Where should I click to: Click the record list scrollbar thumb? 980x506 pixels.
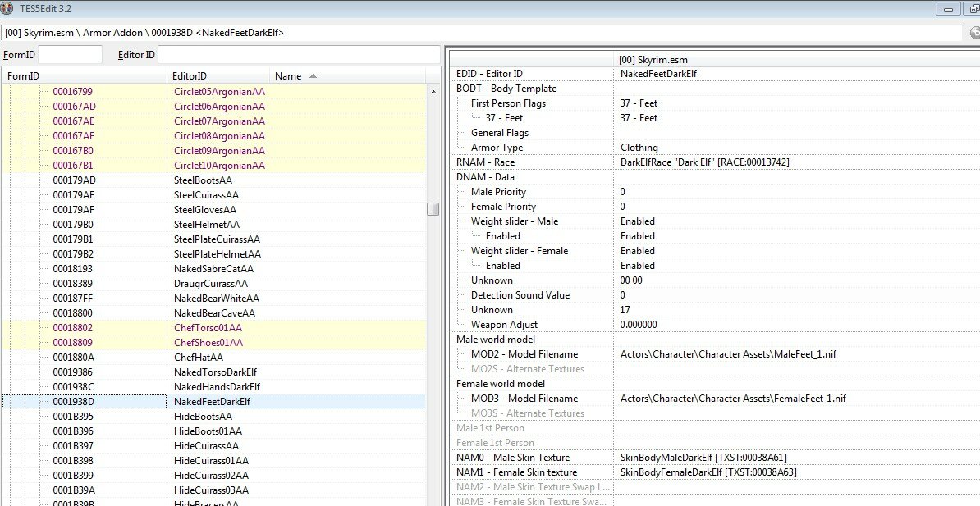[x=433, y=209]
